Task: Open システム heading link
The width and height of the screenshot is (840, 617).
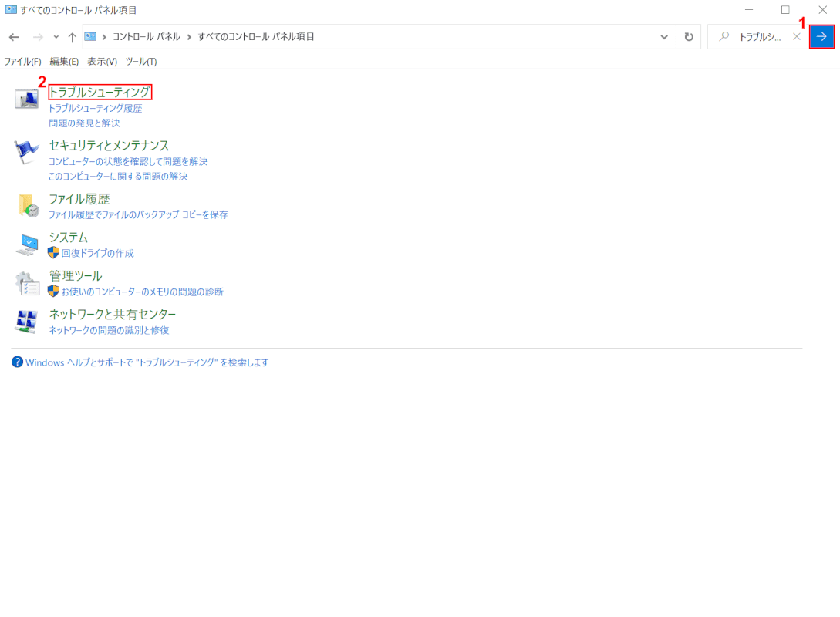Action: 68,238
